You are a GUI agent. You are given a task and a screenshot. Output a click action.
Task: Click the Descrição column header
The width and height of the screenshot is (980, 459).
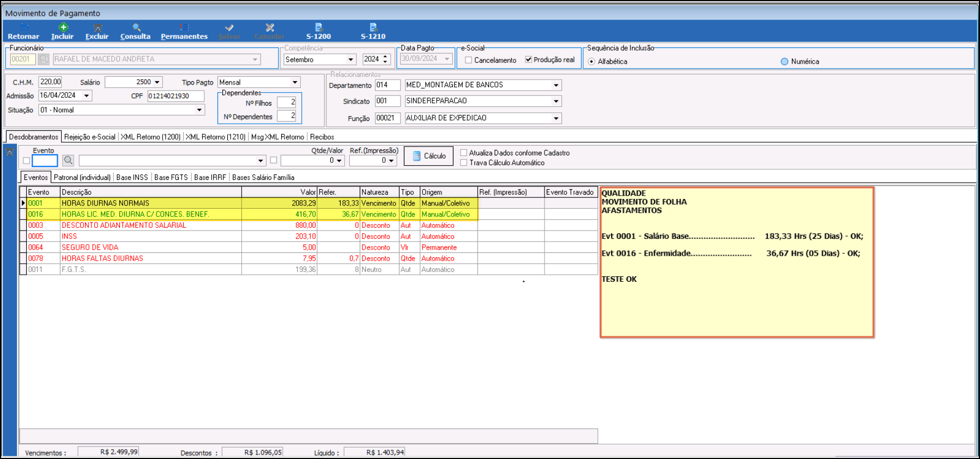(151, 192)
